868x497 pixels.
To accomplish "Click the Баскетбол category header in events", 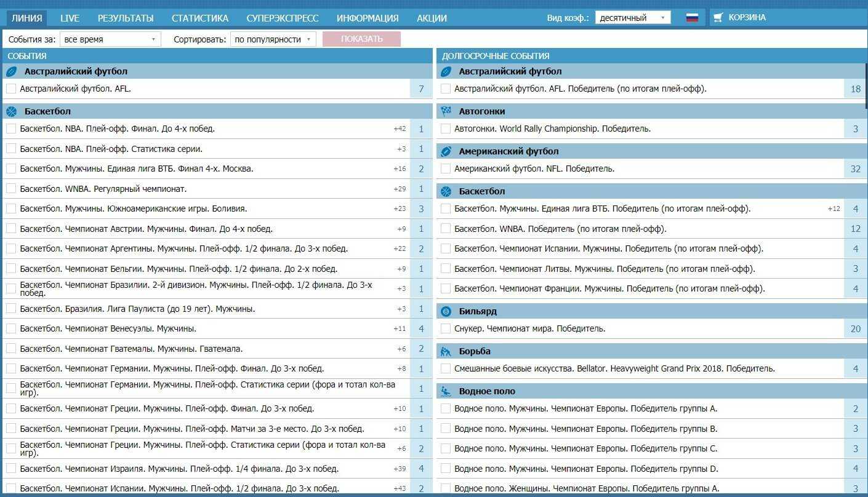I will [x=218, y=111].
